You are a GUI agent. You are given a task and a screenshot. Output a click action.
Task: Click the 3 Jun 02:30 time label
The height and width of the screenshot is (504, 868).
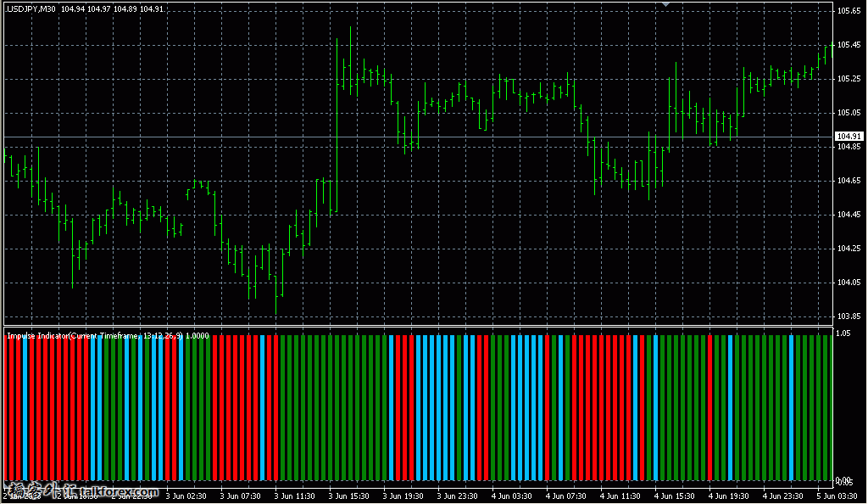pos(186,496)
